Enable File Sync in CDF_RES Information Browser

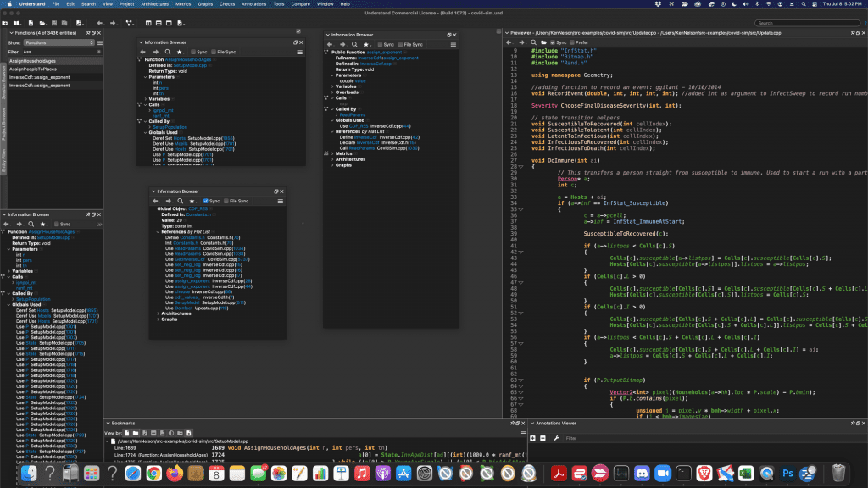pyautogui.click(x=226, y=201)
